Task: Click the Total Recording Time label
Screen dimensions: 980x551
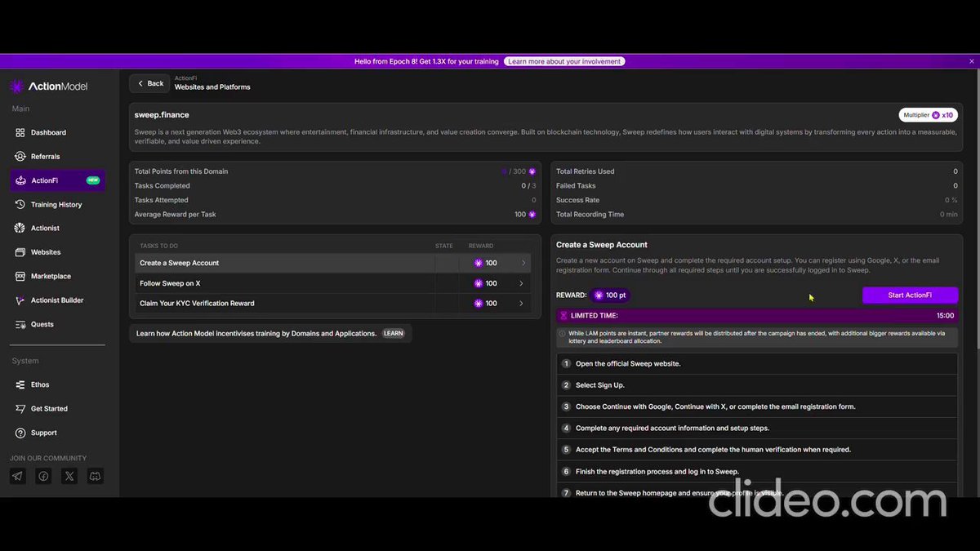Action: pos(590,215)
